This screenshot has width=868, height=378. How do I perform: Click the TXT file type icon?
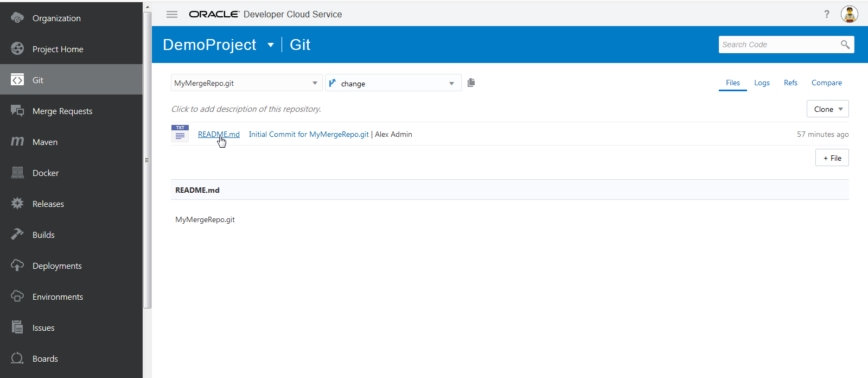coord(180,134)
